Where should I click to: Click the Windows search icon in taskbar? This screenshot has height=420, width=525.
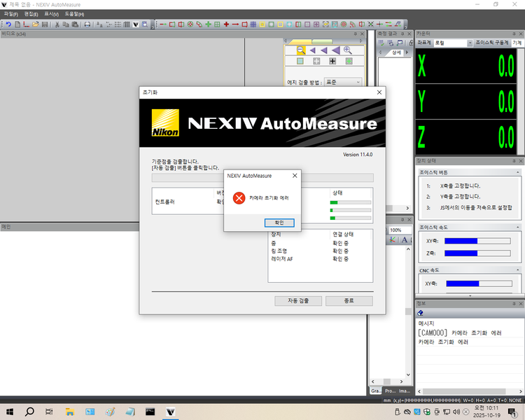[x=30, y=412]
